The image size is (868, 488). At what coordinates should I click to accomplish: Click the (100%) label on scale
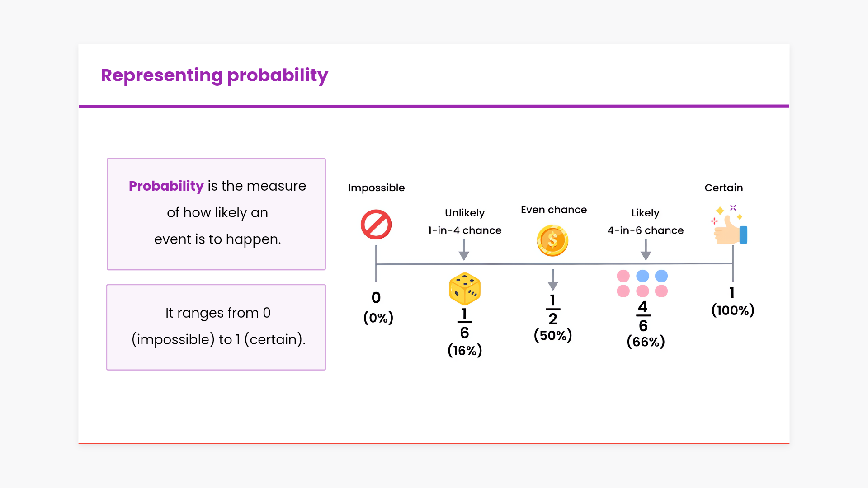pyautogui.click(x=733, y=310)
